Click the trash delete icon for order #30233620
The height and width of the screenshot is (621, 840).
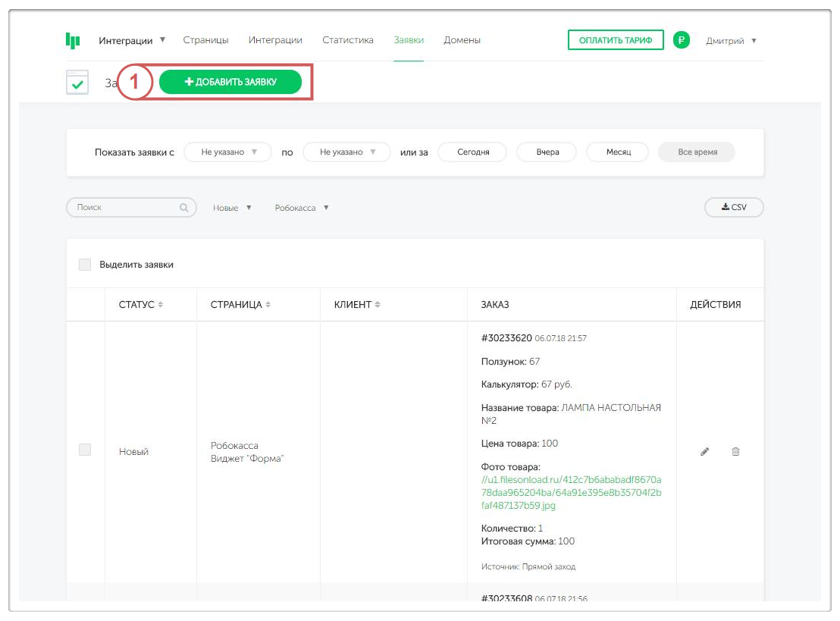(735, 451)
